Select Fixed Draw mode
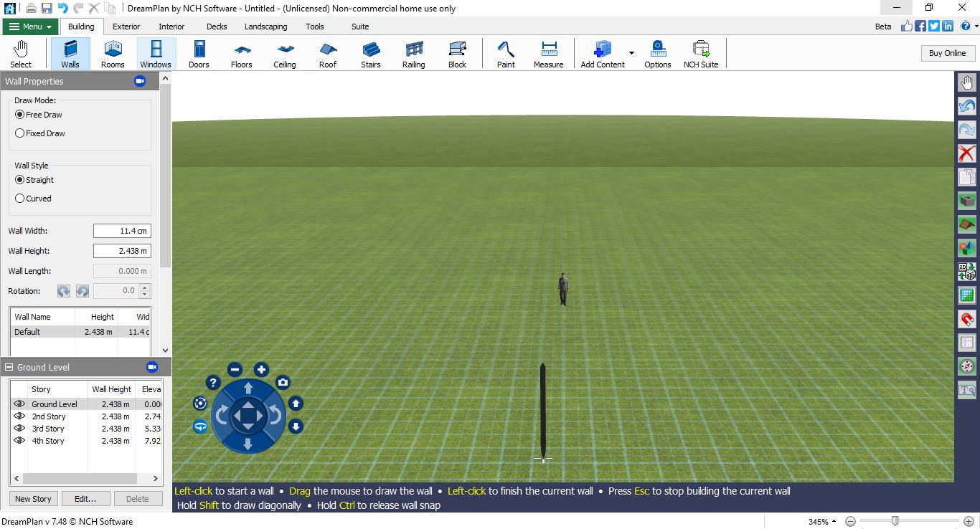This screenshot has width=980, height=529. pos(40,133)
